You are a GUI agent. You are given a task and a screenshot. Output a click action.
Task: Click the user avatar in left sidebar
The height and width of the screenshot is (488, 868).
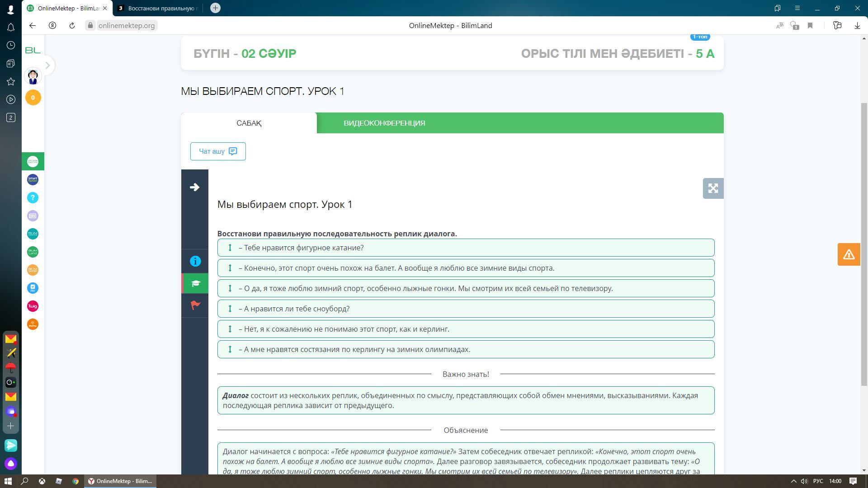tap(33, 76)
